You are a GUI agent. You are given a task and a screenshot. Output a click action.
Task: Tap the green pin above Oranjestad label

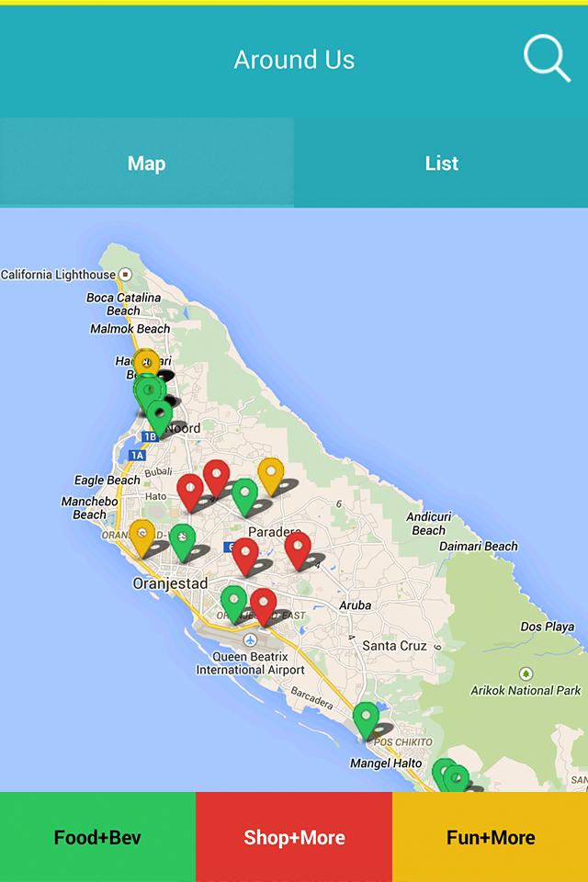click(x=182, y=542)
